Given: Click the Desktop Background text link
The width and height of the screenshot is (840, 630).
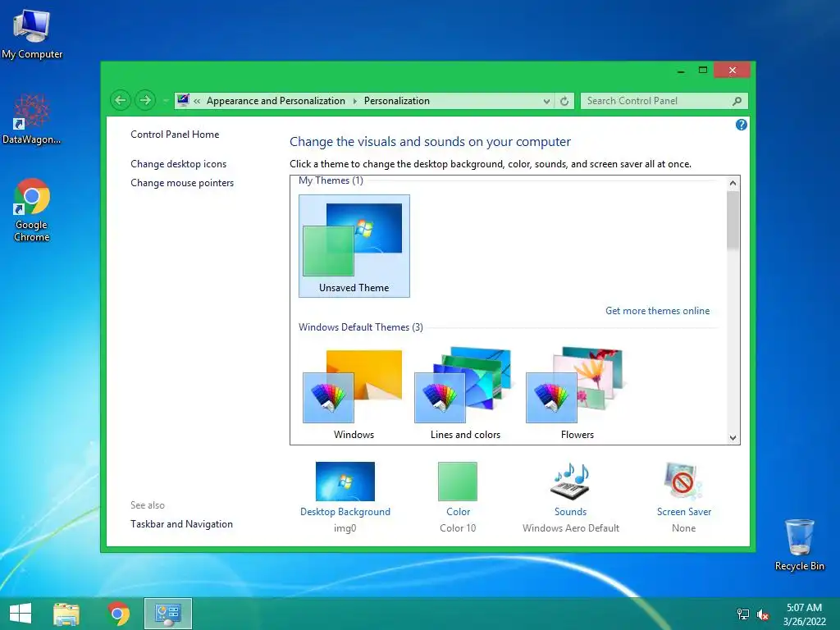Looking at the screenshot, I should (345, 512).
